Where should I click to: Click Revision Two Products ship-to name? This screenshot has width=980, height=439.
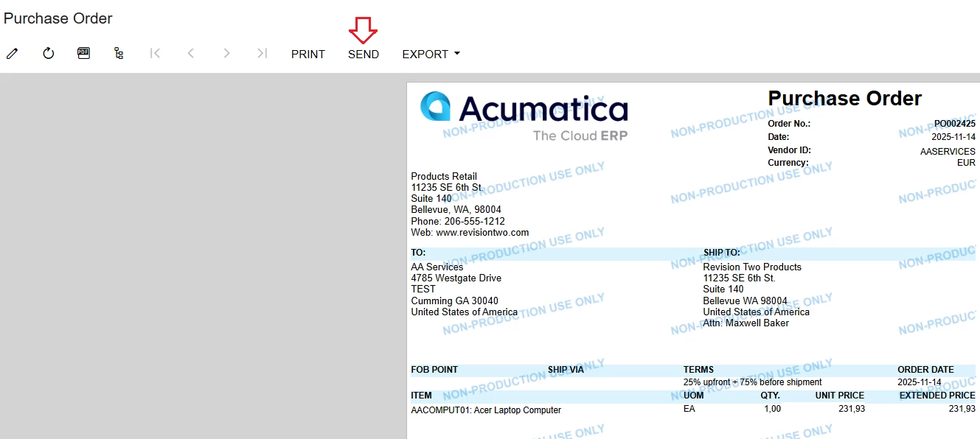click(752, 267)
